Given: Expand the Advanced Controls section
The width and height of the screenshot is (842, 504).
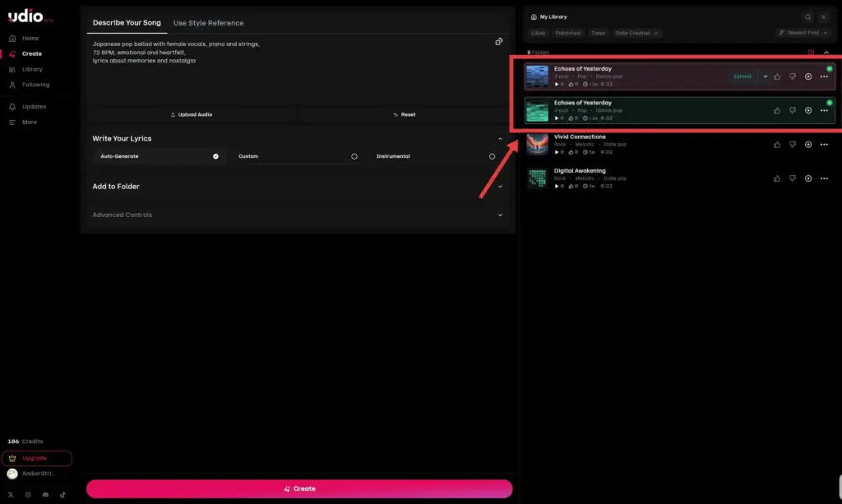Looking at the screenshot, I should 500,215.
